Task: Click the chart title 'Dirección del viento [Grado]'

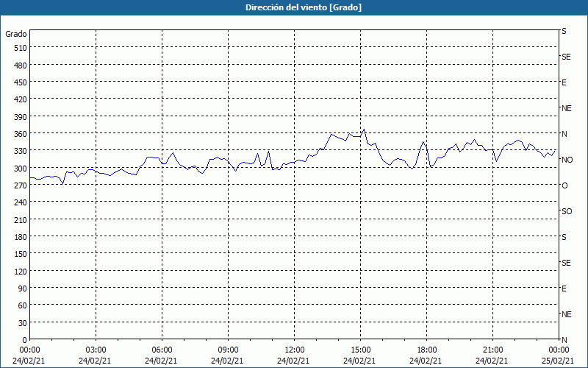Action: point(304,7)
